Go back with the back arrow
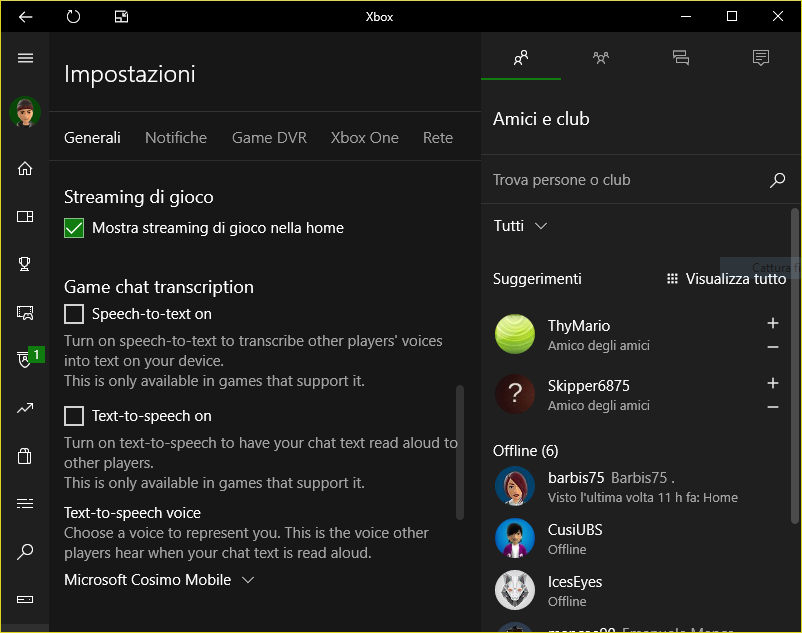Viewport: 802px width, 633px height. [25, 17]
